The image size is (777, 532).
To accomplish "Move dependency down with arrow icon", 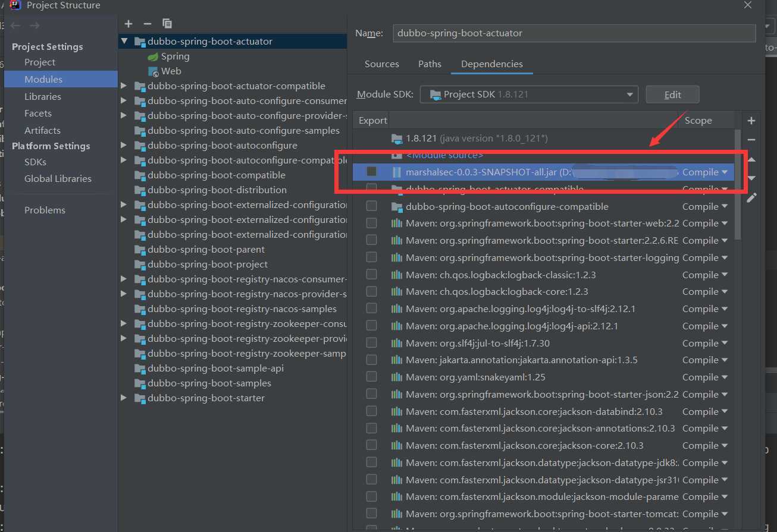I will click(x=751, y=178).
